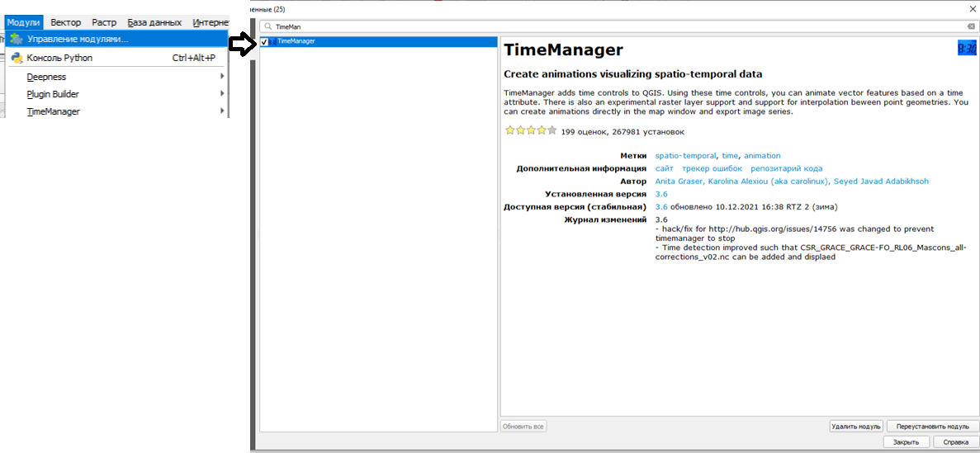Image resolution: width=980 pixels, height=453 pixels.
Task: Click the text 199 оценок, 267981 установок
Action: click(623, 132)
